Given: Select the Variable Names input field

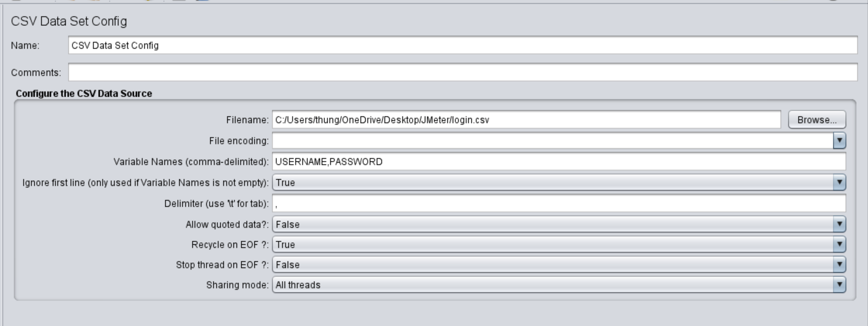Looking at the screenshot, I should pyautogui.click(x=559, y=162).
